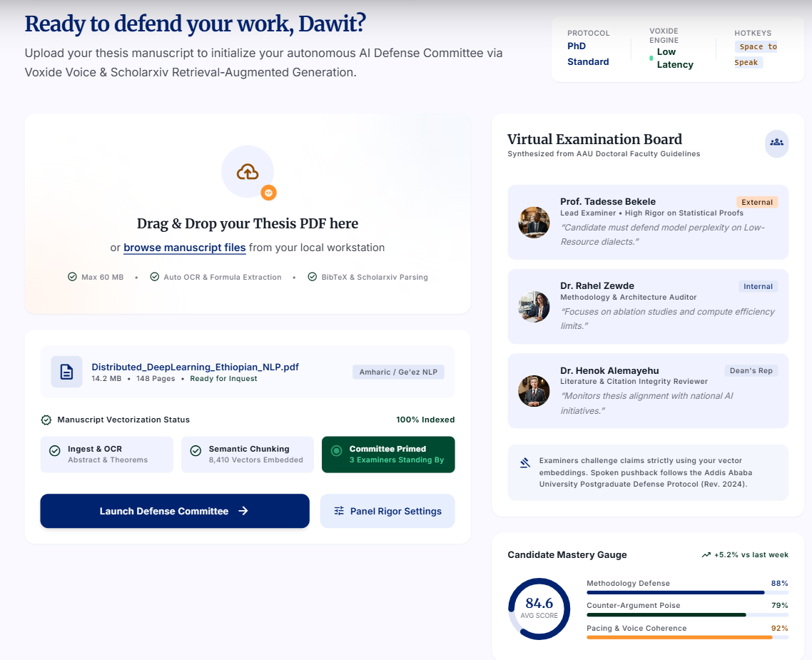This screenshot has height=660, width=812.
Task: Click the Abstract & Theorems subtitle
Action: 108,460
